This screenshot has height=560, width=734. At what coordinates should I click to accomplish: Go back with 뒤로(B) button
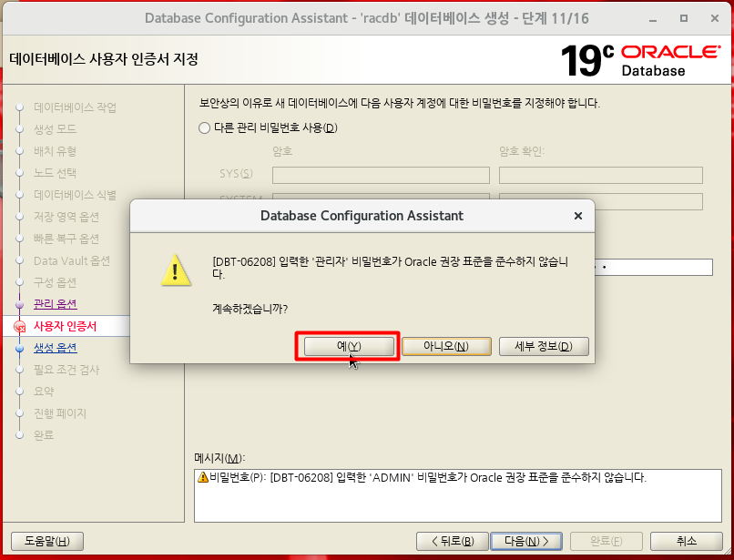tap(453, 541)
